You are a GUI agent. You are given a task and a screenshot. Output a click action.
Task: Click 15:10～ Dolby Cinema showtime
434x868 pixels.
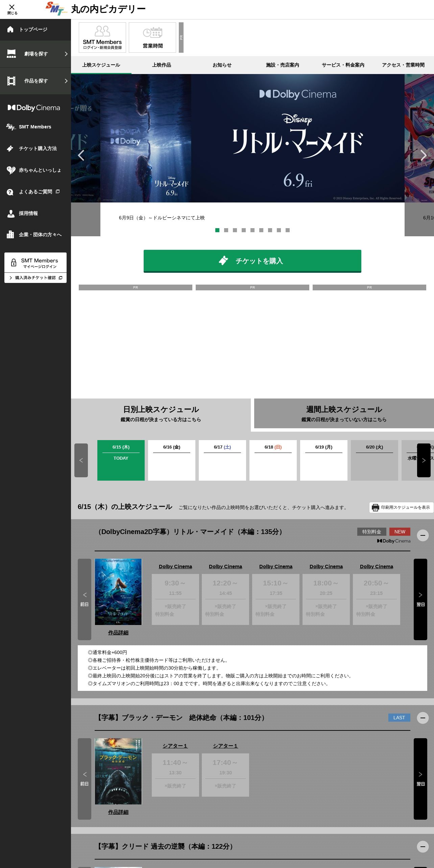point(276,599)
